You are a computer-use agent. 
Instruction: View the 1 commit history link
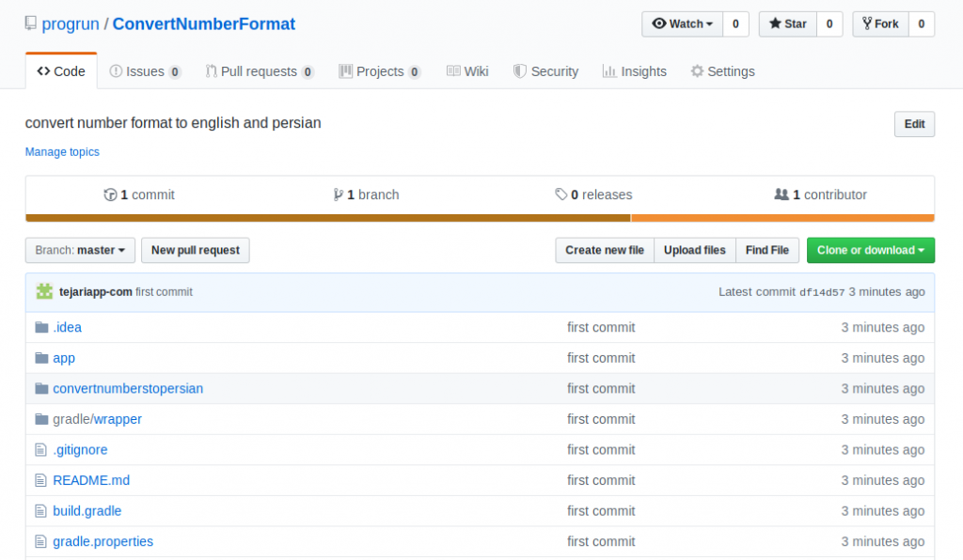click(139, 195)
